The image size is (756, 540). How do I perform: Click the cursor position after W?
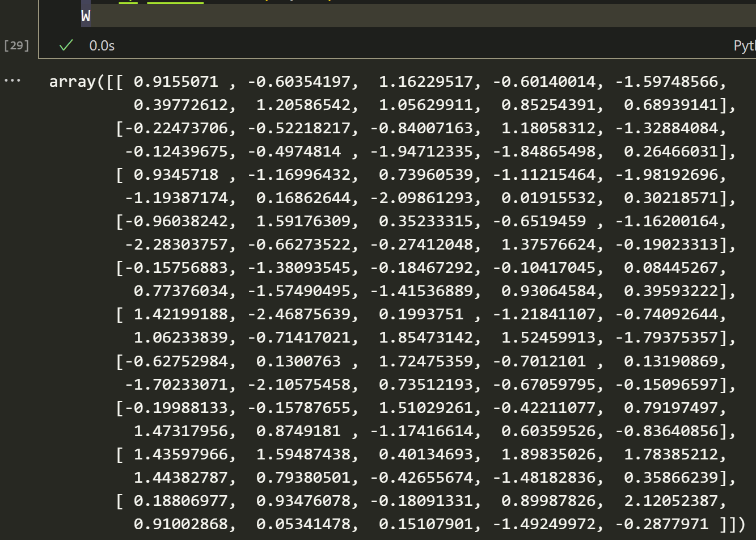[x=86, y=16]
